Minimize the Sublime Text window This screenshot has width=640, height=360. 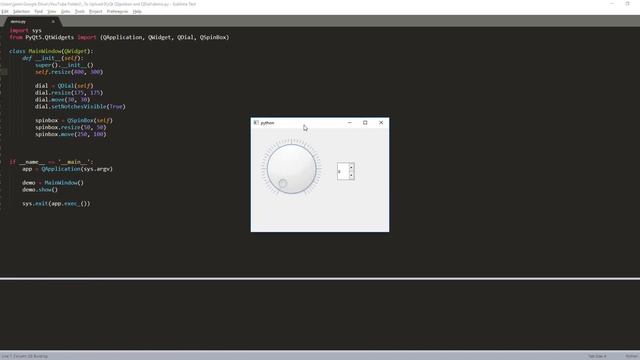click(611, 4)
